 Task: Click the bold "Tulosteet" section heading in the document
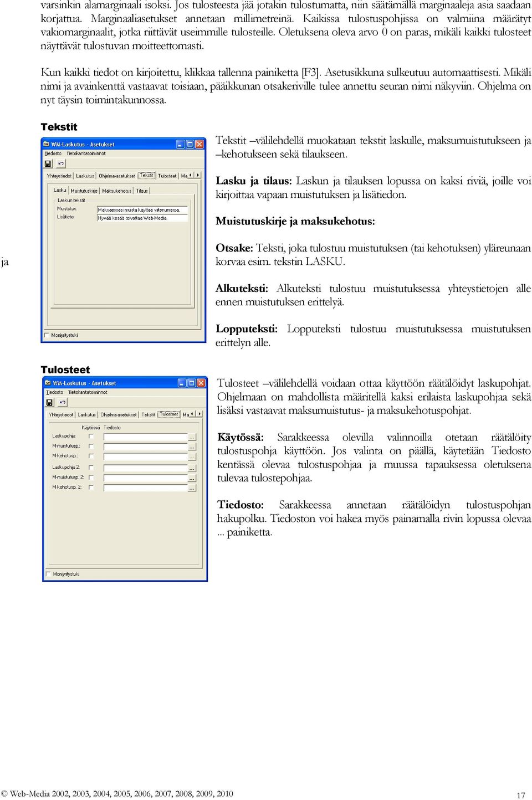point(65,370)
